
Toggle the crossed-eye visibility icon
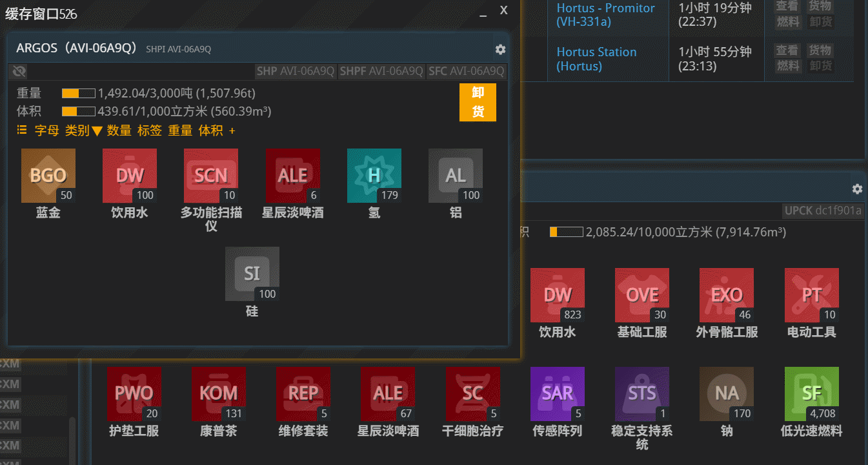pyautogui.click(x=19, y=71)
